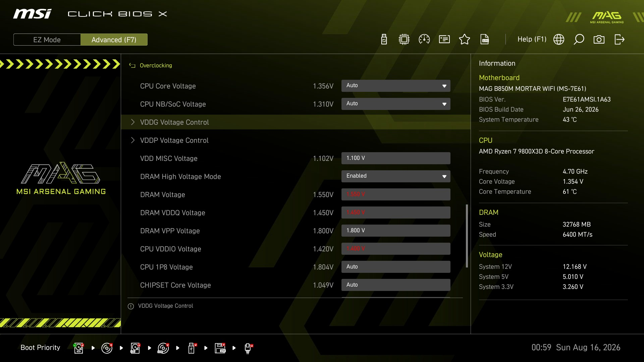Select the optical disc boot device icon

point(107,348)
